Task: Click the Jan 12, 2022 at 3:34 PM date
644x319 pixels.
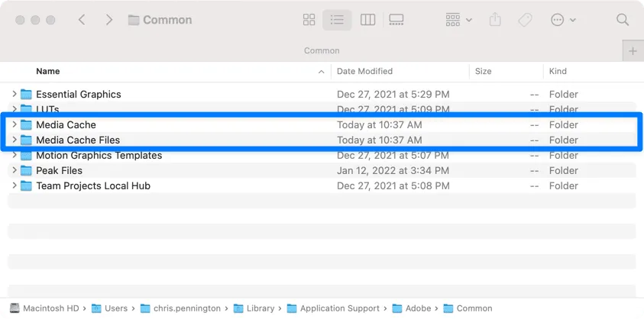Action: pos(393,170)
